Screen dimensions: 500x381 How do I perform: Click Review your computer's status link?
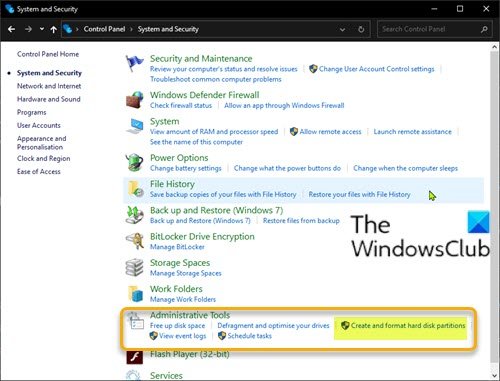click(x=224, y=69)
